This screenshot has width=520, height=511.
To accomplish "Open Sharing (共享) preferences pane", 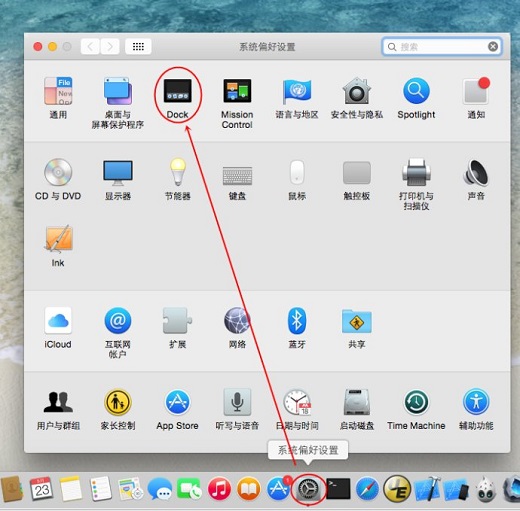I will pyautogui.click(x=357, y=328).
